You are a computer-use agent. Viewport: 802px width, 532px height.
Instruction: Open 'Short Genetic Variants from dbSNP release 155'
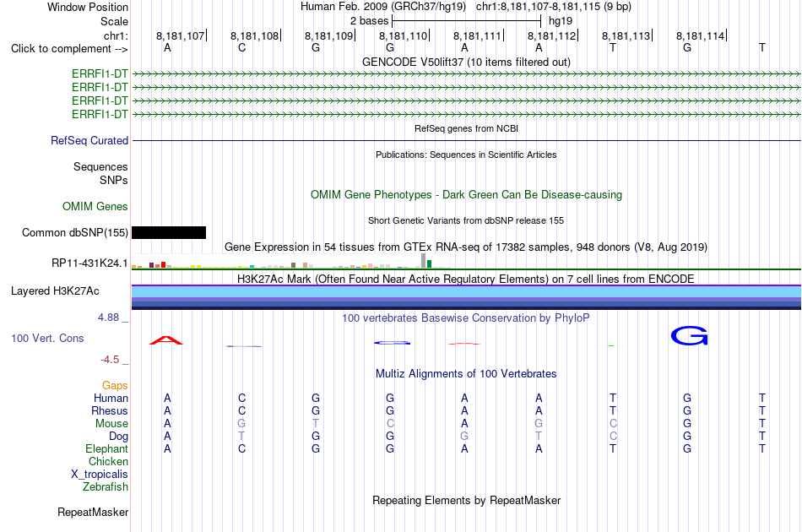point(466,220)
